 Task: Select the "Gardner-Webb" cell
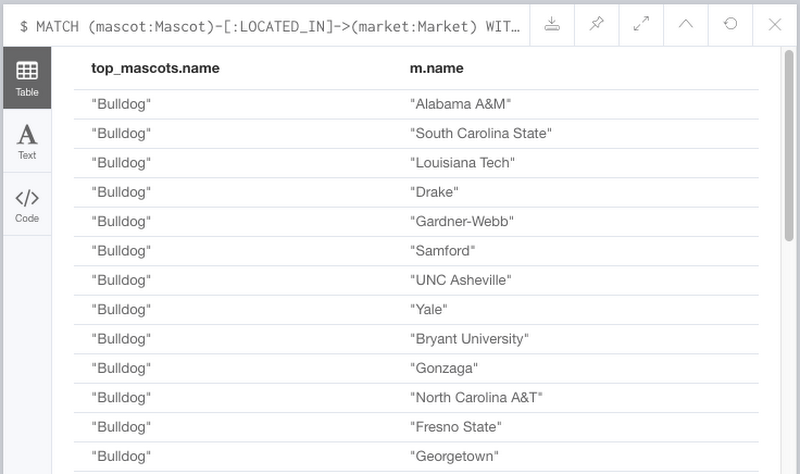click(x=462, y=221)
